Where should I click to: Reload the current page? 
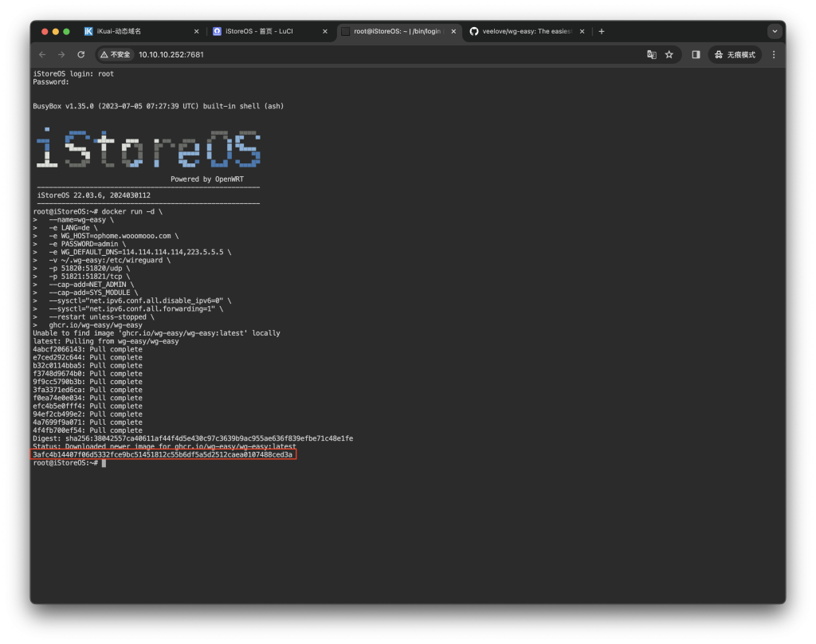click(x=81, y=55)
